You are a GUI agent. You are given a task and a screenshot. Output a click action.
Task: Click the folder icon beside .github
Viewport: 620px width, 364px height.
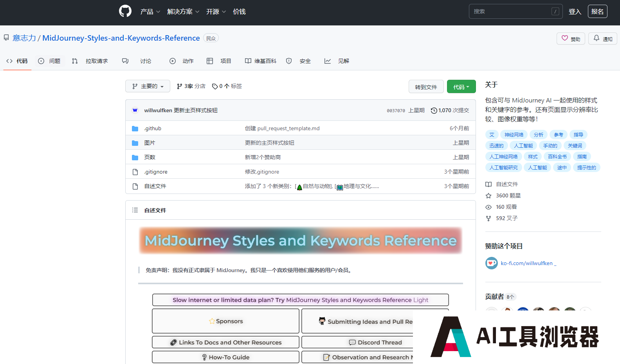point(135,128)
